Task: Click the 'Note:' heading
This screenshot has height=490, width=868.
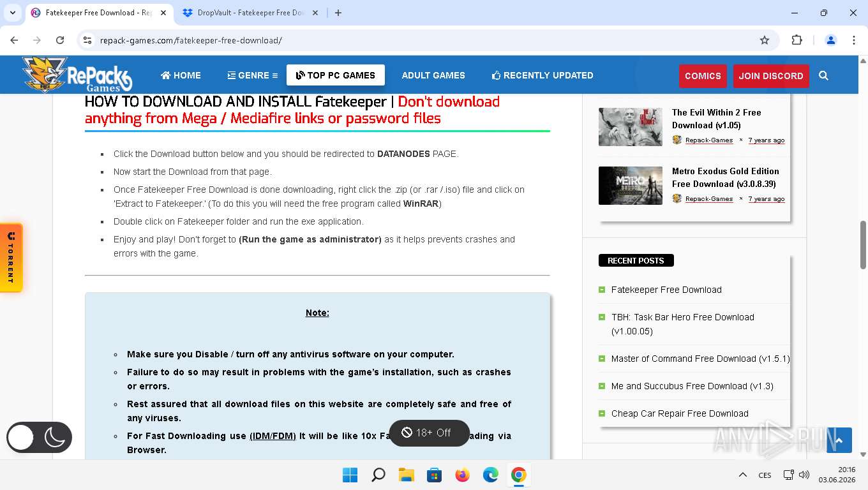Action: pos(317,313)
